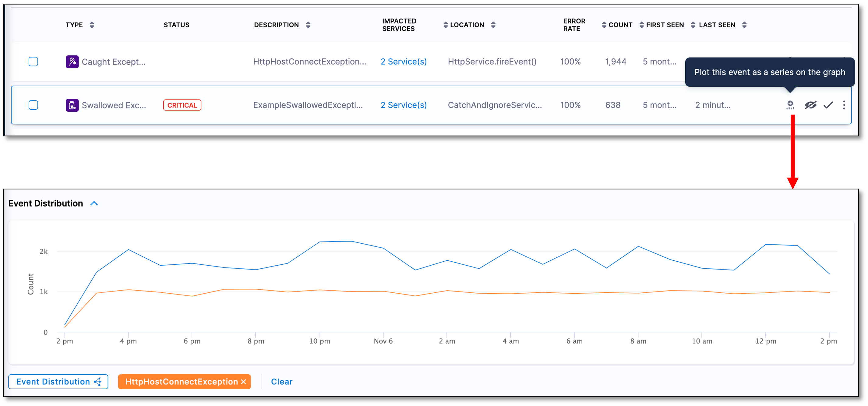Remove the HttpHostConnectException series tag
This screenshot has width=868, height=406.
[244, 382]
